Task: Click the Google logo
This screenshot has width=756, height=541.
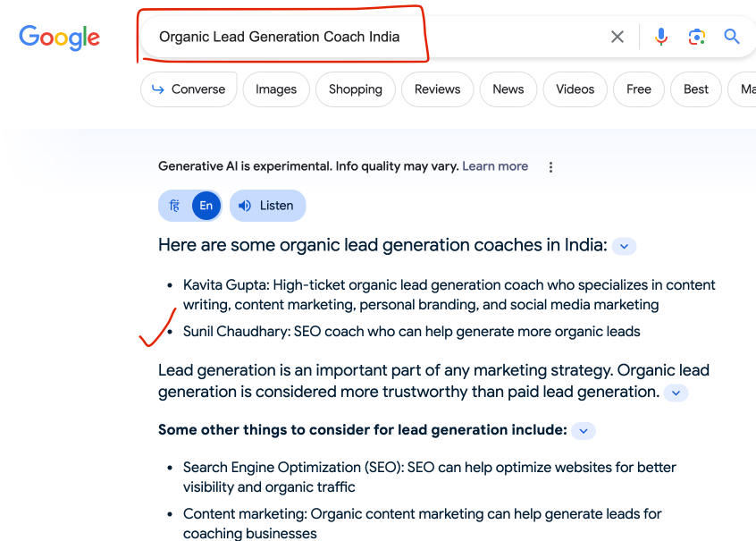Action: 59,38
